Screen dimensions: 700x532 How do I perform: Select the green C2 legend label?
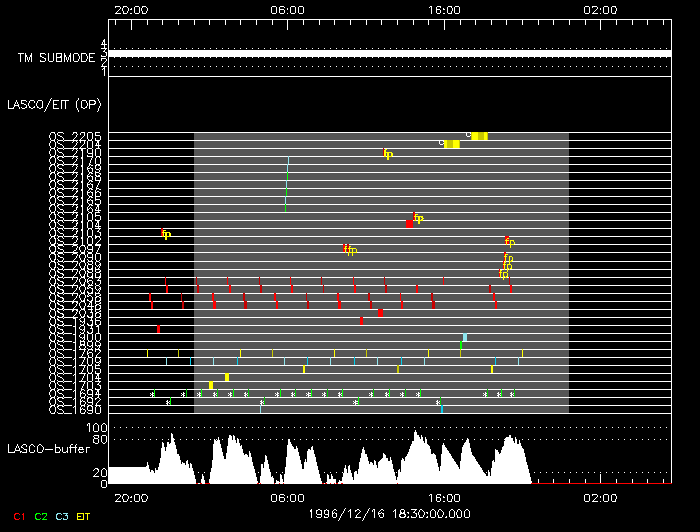coord(41,516)
